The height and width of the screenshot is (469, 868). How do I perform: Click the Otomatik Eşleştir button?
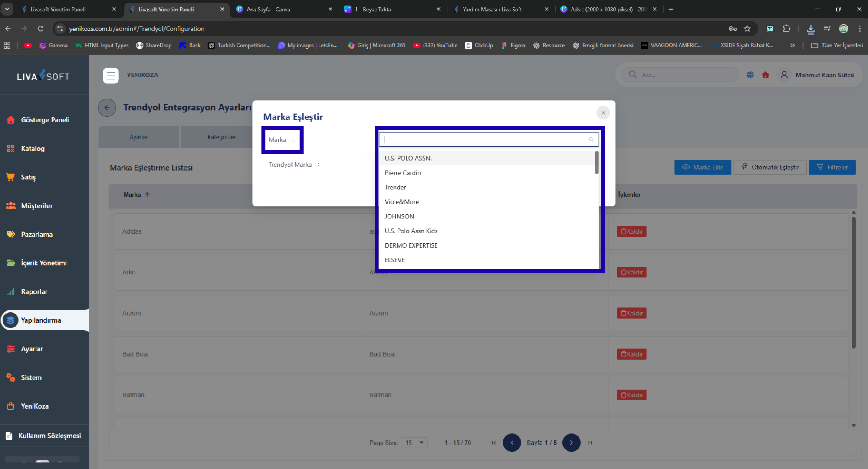pyautogui.click(x=769, y=167)
